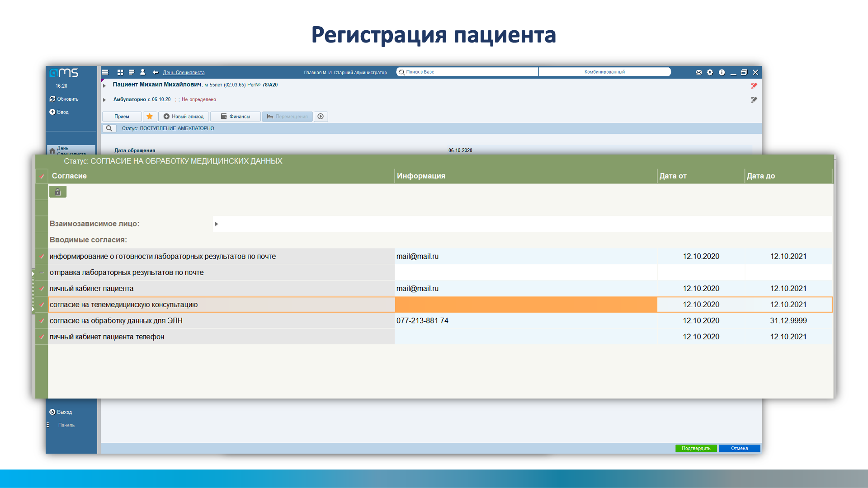Viewport: 868px width, 488px height.
Task: Toggle отправка лабораторных результатов consent mark
Action: click(42, 272)
